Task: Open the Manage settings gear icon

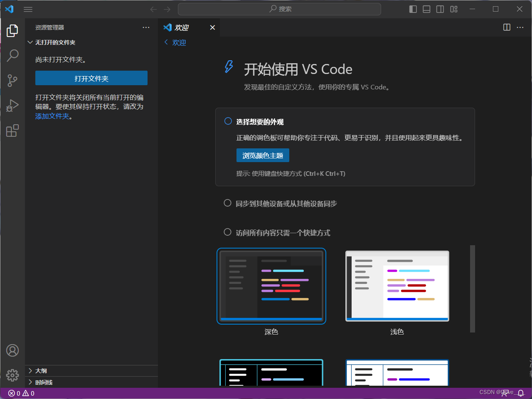Action: click(12, 375)
